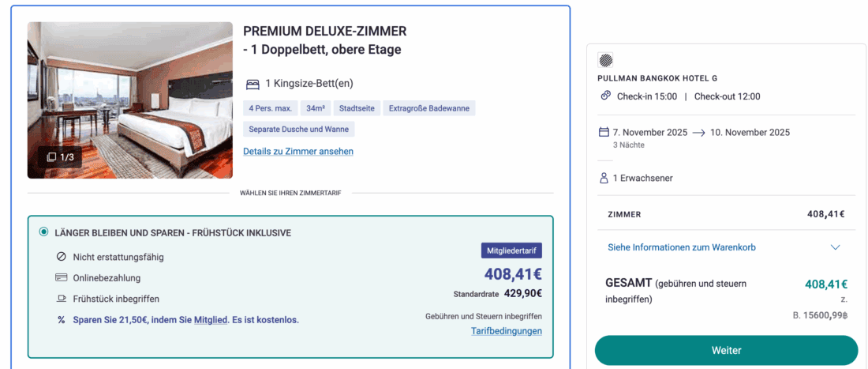
Task: Click the adult guest person icon
Action: click(x=604, y=178)
